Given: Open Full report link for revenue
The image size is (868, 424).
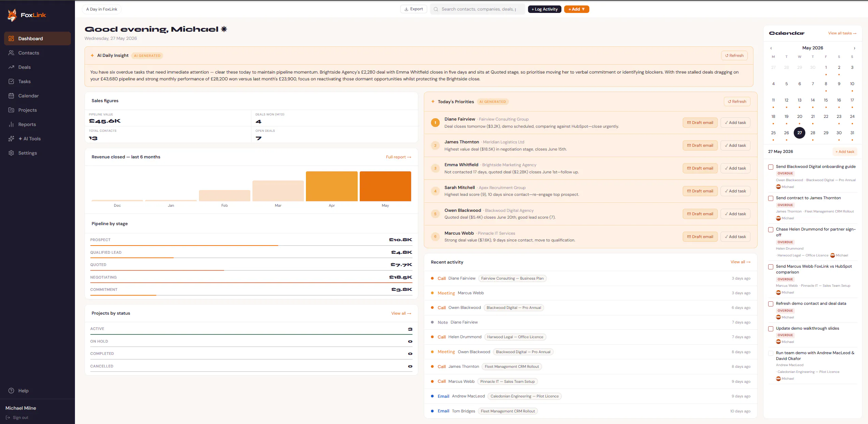Looking at the screenshot, I should (x=398, y=157).
